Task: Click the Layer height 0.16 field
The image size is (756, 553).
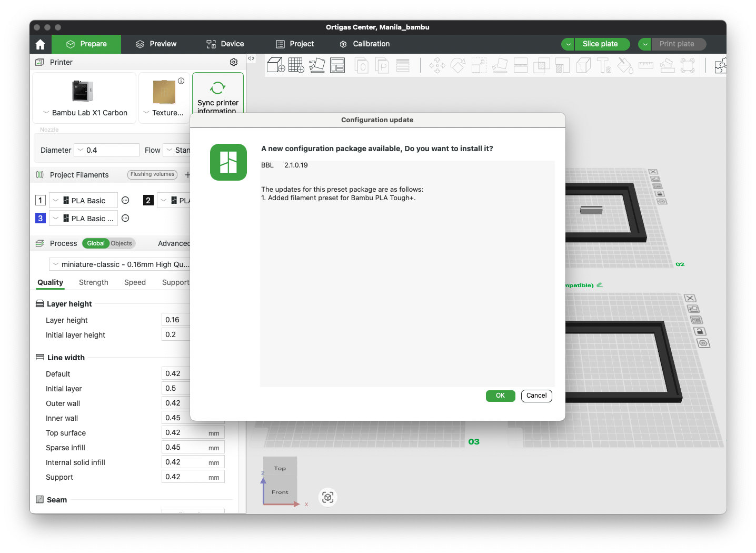Action: coord(176,320)
